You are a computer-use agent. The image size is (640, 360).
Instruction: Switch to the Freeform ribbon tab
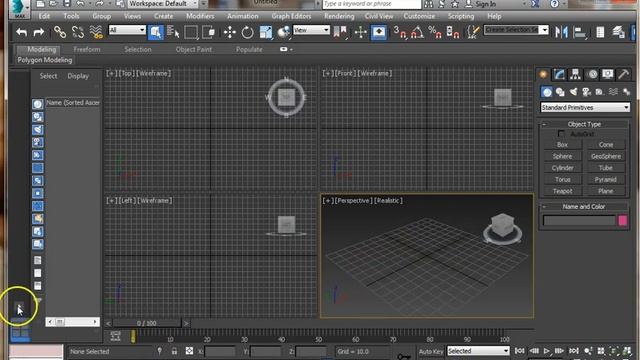87,49
